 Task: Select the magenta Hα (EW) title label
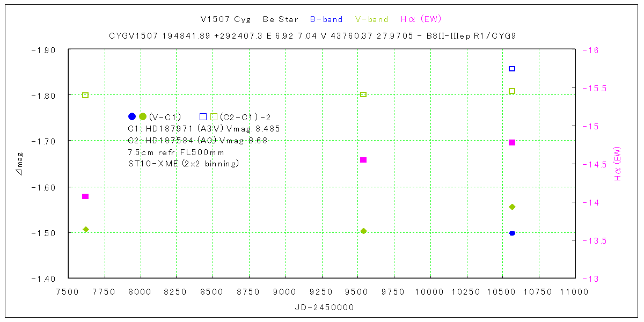[x=421, y=19]
